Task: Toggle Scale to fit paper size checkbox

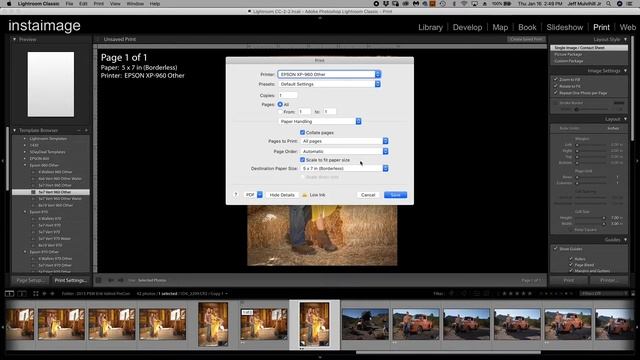Action: pyautogui.click(x=302, y=160)
